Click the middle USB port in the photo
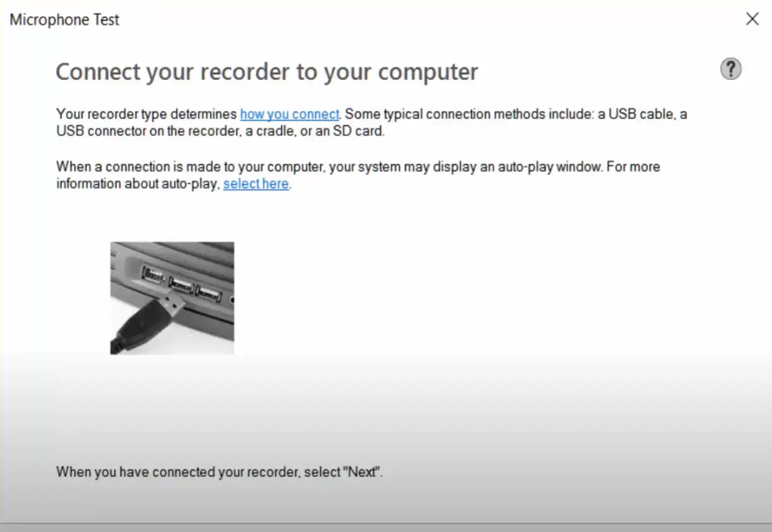 (181, 283)
